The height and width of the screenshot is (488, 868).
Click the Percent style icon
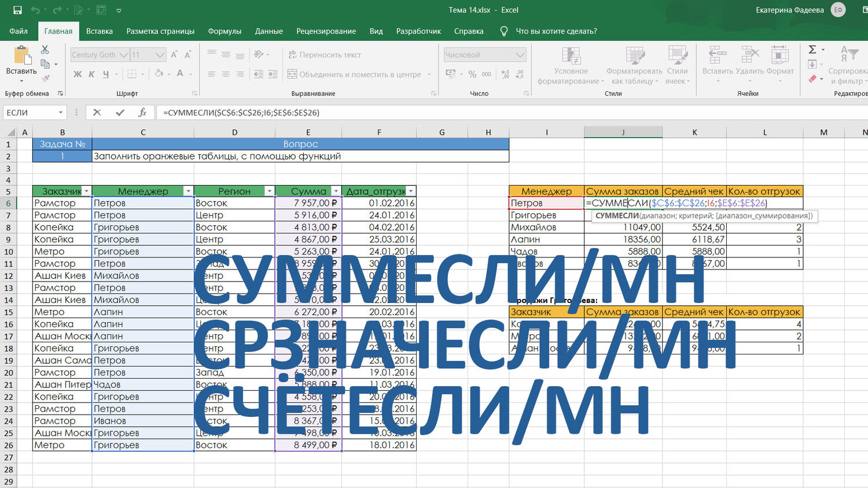(472, 74)
